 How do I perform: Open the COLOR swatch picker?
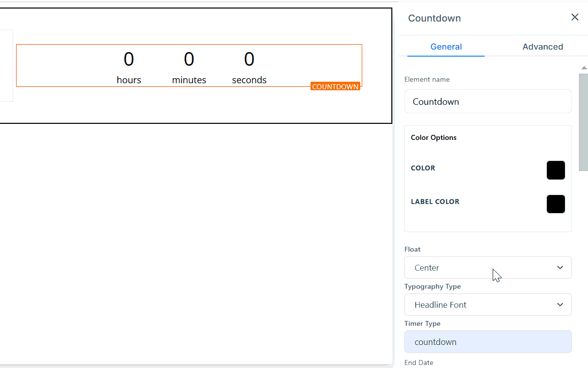[x=555, y=170]
